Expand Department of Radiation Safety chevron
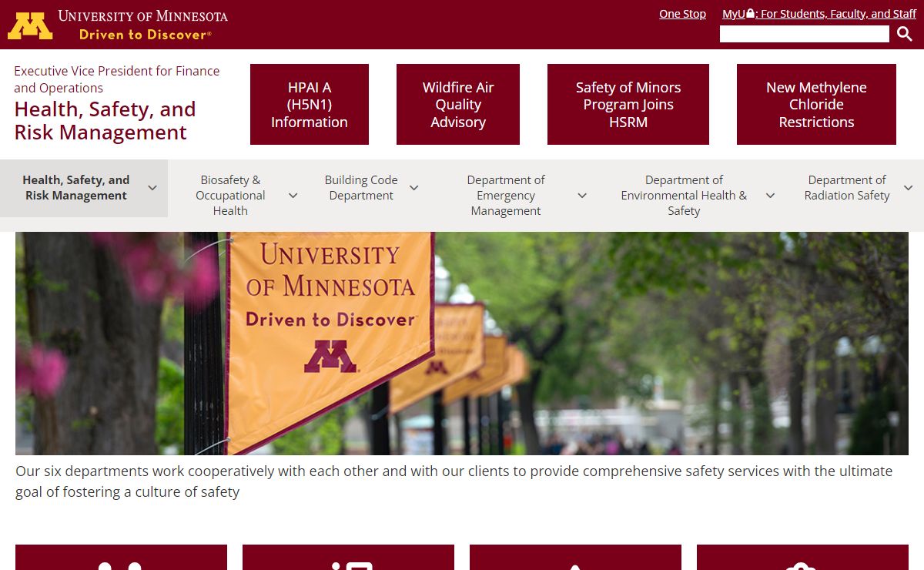Viewport: 924px width, 570px height. click(x=909, y=188)
